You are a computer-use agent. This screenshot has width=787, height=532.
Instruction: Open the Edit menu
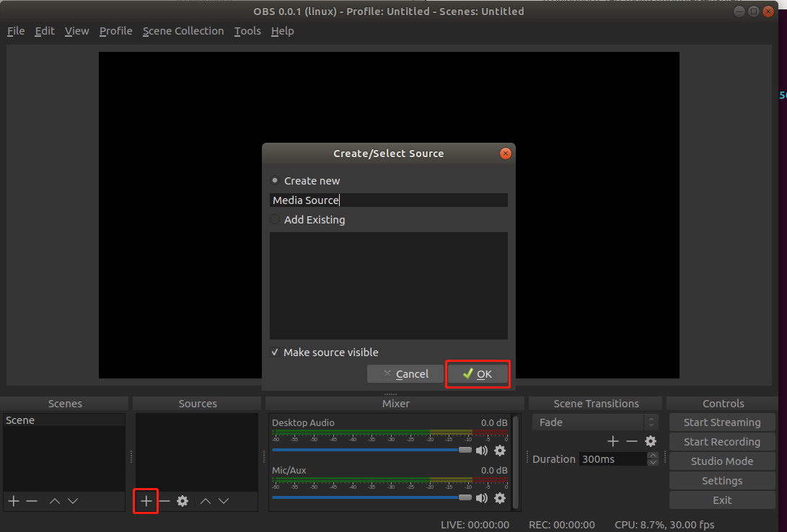coord(45,31)
